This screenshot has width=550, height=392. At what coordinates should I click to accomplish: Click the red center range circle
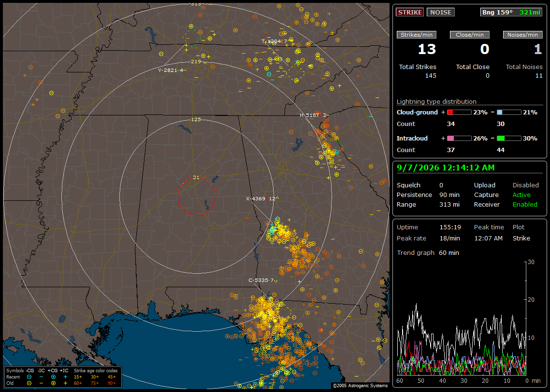(x=196, y=196)
